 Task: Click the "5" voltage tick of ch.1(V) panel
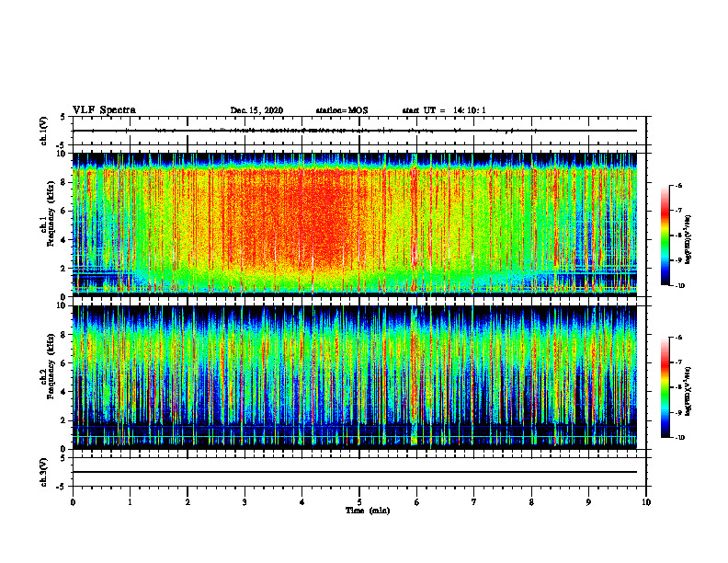(x=63, y=117)
